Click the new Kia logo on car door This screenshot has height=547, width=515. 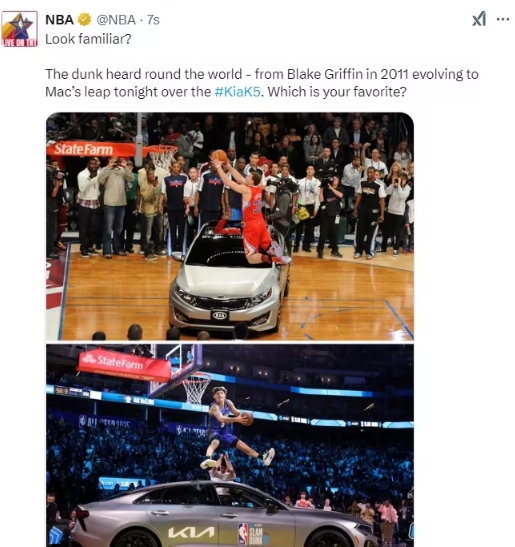click(191, 532)
